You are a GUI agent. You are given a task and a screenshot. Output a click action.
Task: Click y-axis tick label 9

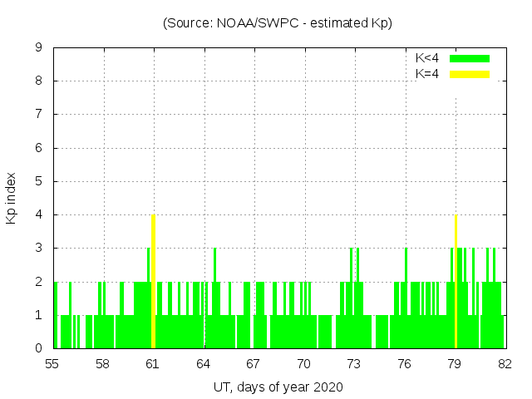coord(39,47)
